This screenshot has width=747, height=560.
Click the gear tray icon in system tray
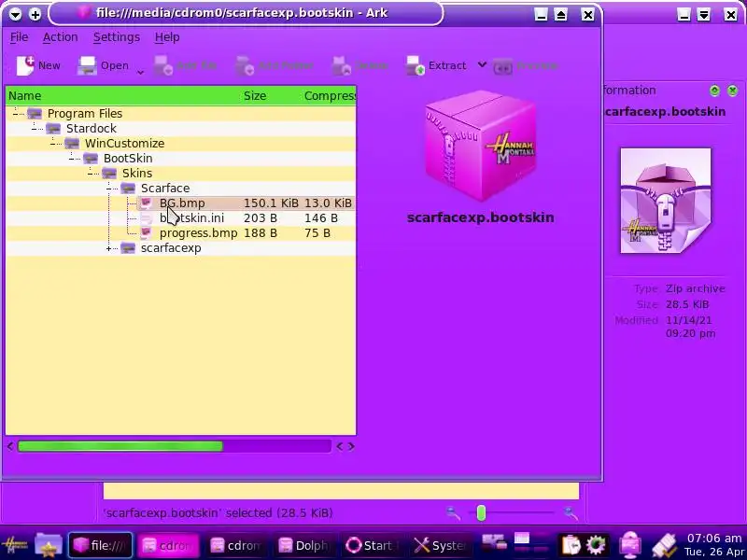tap(596, 545)
